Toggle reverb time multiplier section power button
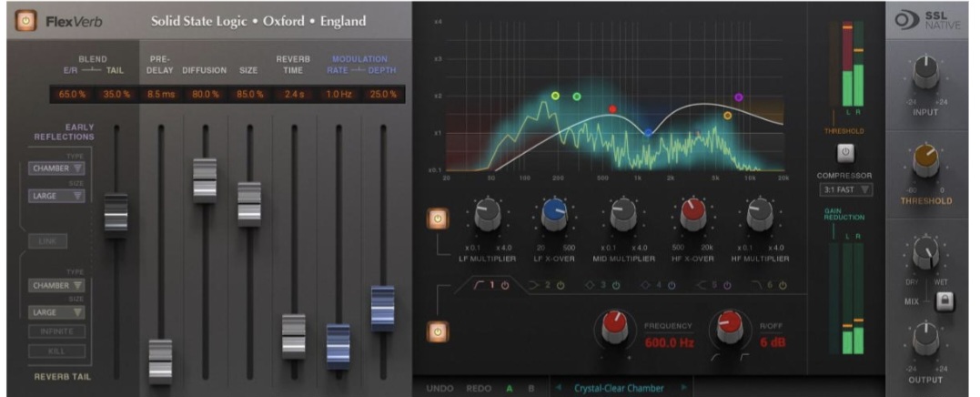This screenshot has width=980, height=397. click(x=438, y=219)
